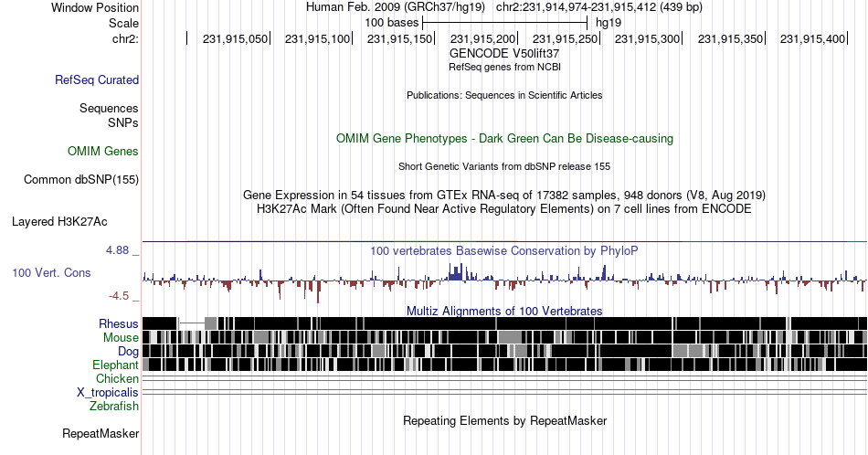Click the X_tropicalis species label
This screenshot has width=868, height=455.
tap(108, 393)
